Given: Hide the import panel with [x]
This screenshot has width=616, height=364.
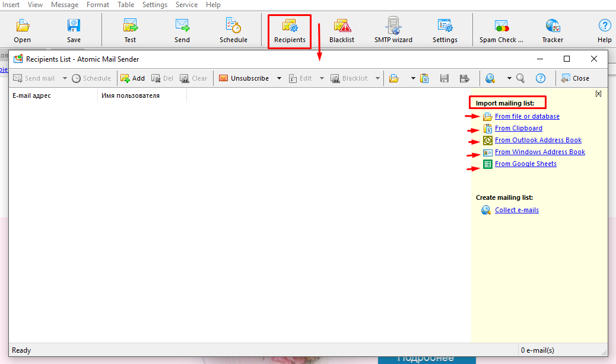Looking at the screenshot, I should pyautogui.click(x=598, y=93).
